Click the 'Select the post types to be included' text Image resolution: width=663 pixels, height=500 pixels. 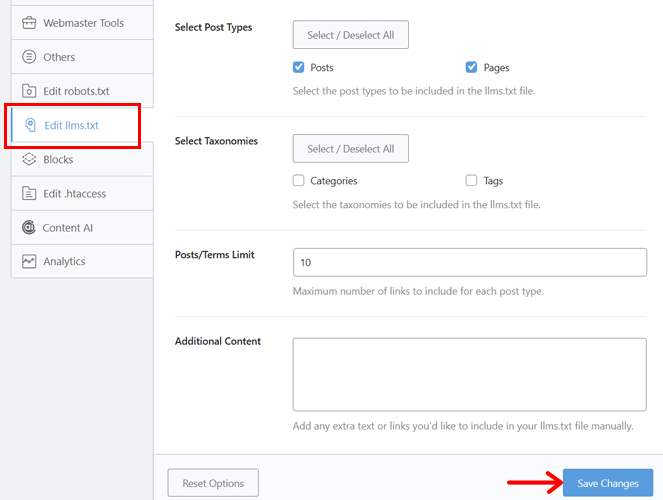(414, 91)
